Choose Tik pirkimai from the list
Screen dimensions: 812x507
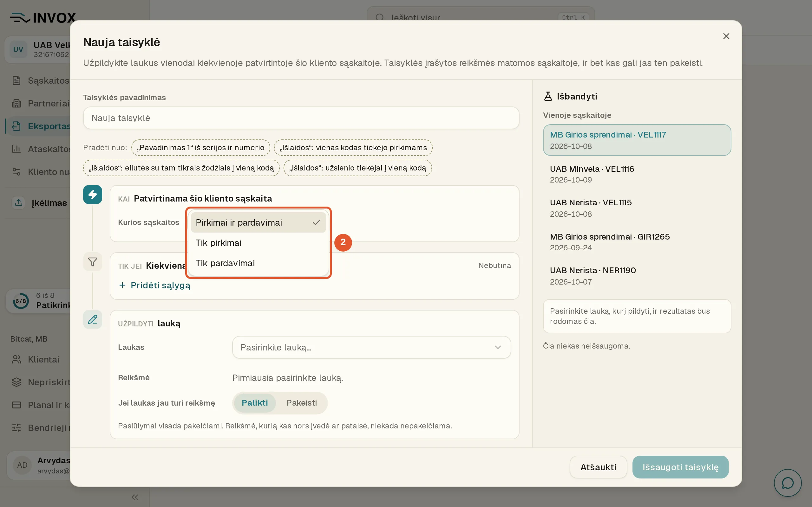(258, 243)
